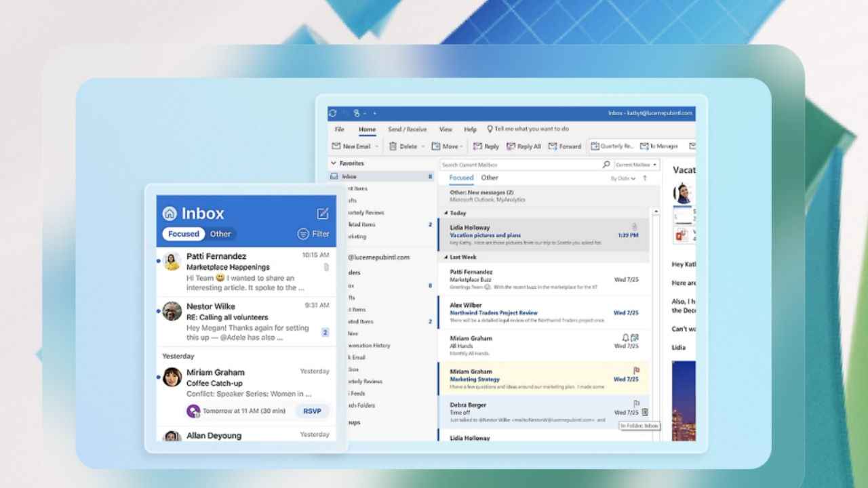Open the Quick Access Toolbar customize dropdown

pos(374,113)
